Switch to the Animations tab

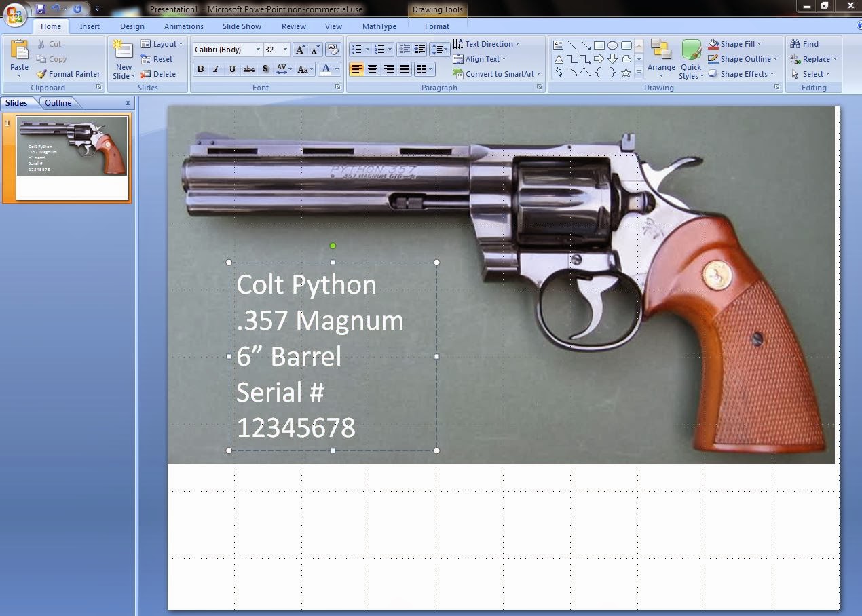coord(183,26)
